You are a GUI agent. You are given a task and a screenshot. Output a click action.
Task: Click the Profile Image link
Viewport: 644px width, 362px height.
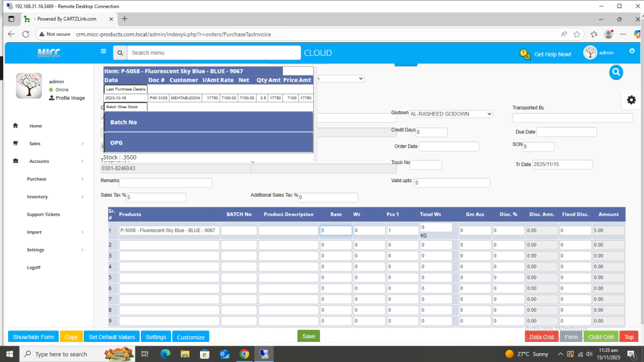(x=70, y=98)
